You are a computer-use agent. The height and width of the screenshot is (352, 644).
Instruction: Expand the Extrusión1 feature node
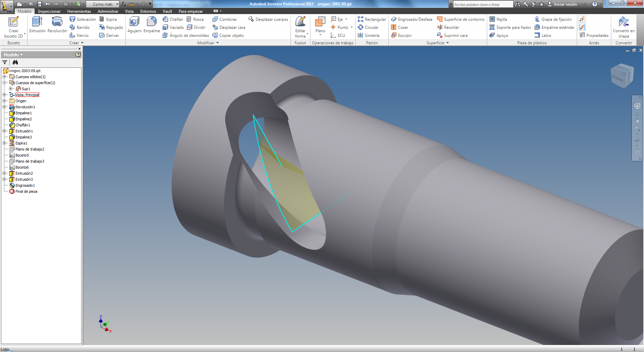[4, 131]
